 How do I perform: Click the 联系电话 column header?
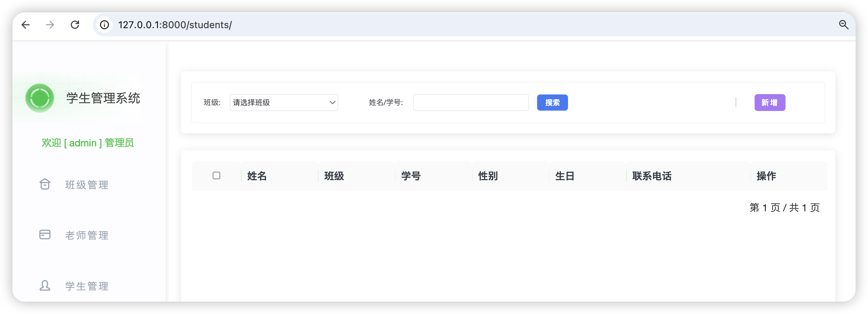652,176
